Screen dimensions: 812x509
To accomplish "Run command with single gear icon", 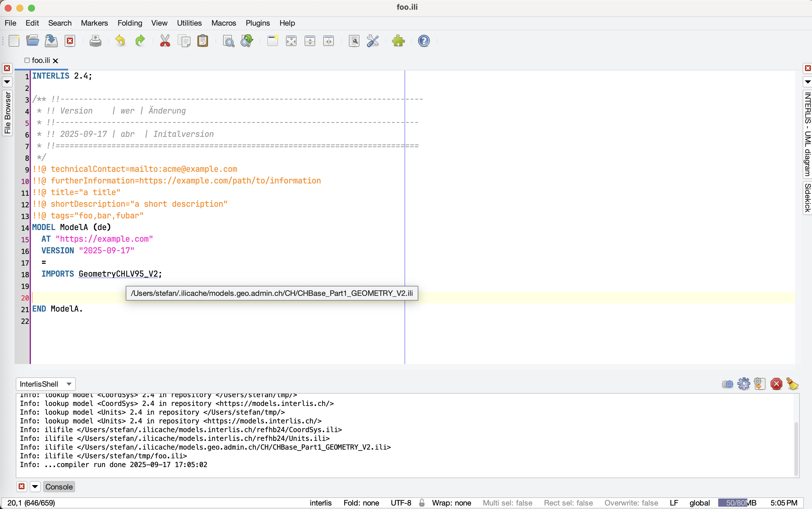I will pos(744,384).
